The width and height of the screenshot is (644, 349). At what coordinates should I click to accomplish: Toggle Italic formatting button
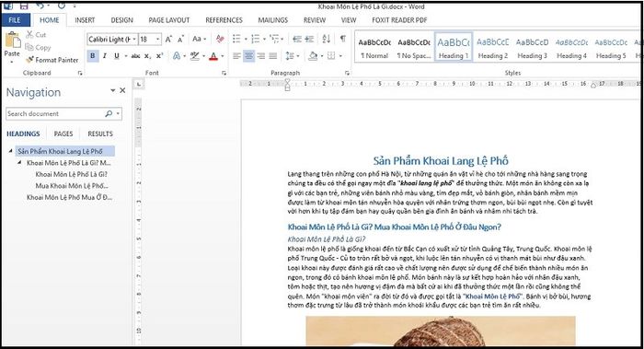(x=105, y=56)
